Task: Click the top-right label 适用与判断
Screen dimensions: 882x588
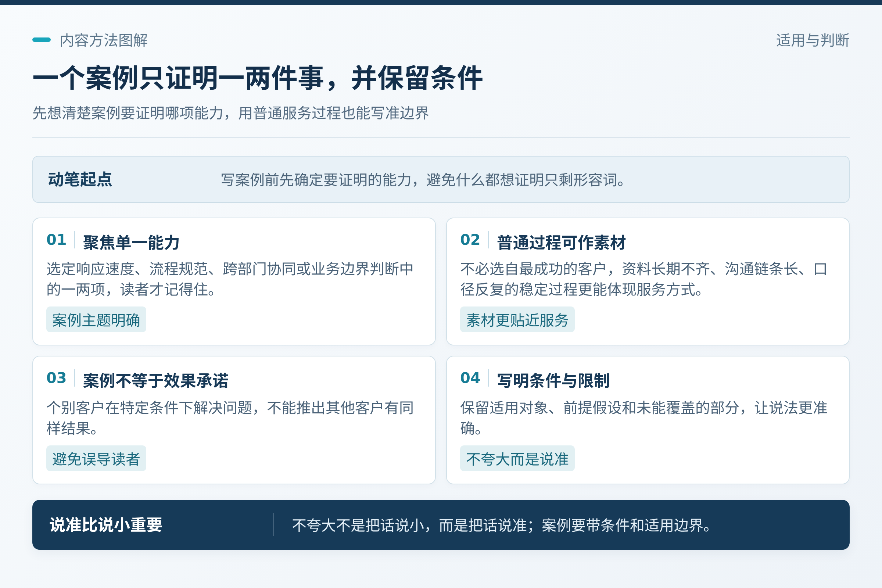Action: (x=813, y=40)
